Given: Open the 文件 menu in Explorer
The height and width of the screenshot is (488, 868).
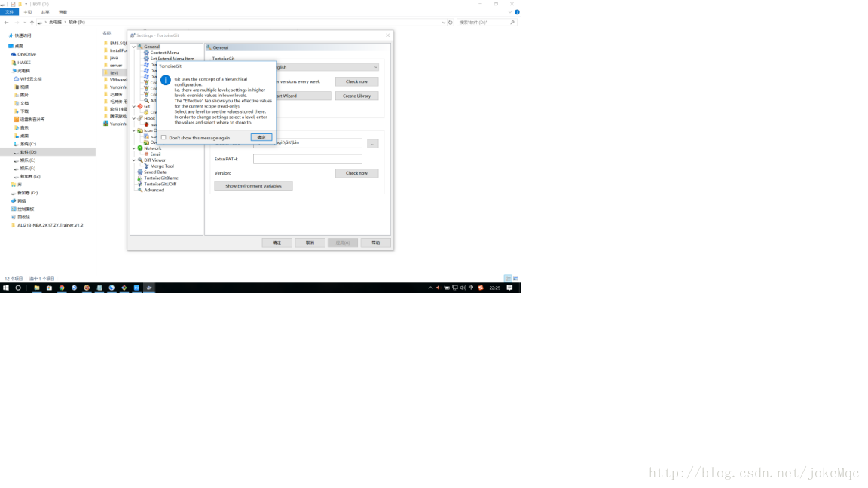Looking at the screenshot, I should (9, 11).
